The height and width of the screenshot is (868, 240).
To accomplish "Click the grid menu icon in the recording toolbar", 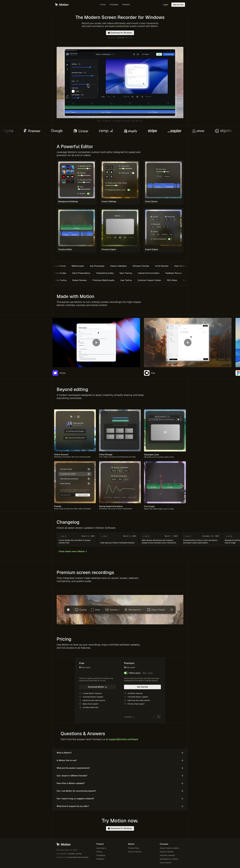I will coord(172,610).
